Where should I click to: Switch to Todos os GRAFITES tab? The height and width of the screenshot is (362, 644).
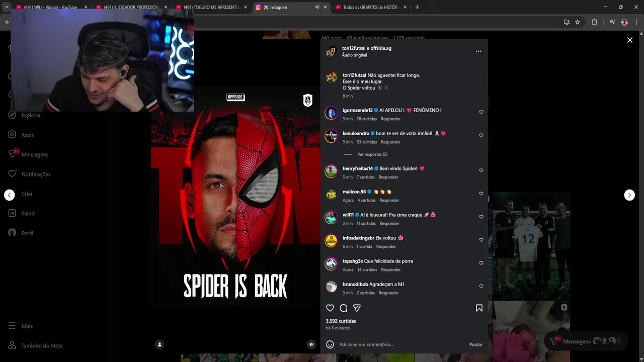[371, 7]
